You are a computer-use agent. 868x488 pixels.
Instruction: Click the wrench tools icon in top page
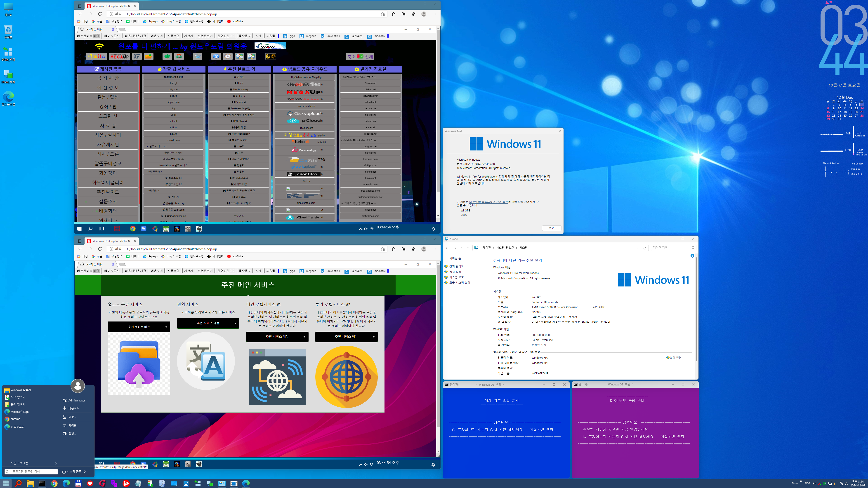198,56
